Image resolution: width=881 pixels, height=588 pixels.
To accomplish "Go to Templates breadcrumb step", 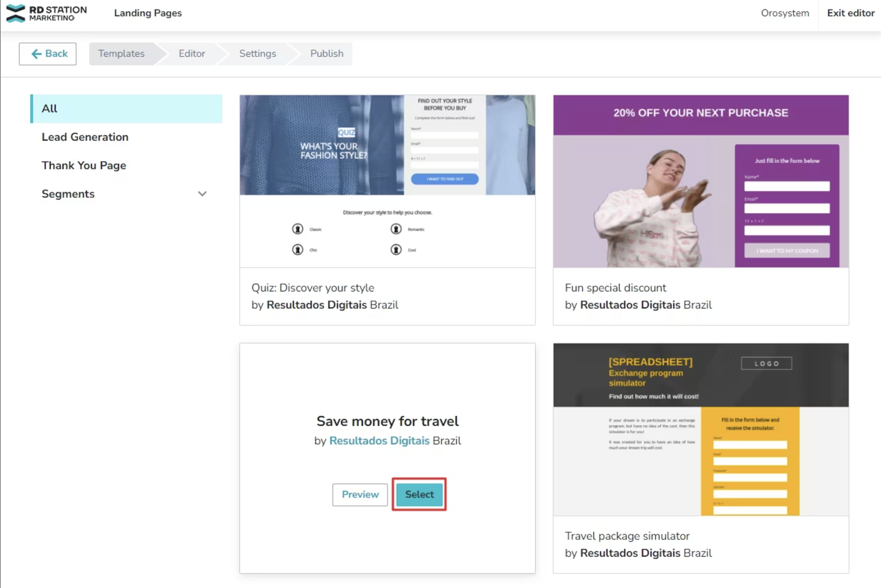I will [121, 54].
